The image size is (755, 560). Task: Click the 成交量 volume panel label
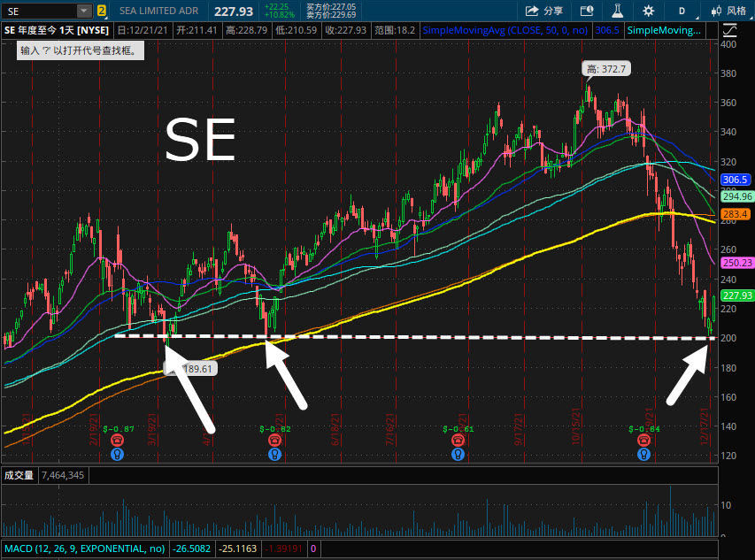[x=19, y=475]
